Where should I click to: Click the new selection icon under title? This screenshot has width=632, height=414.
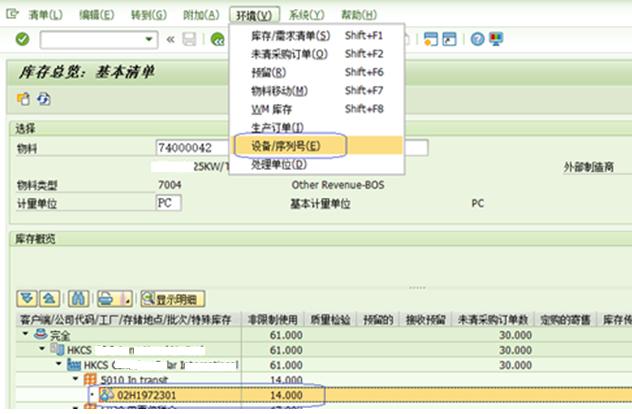pos(23,99)
